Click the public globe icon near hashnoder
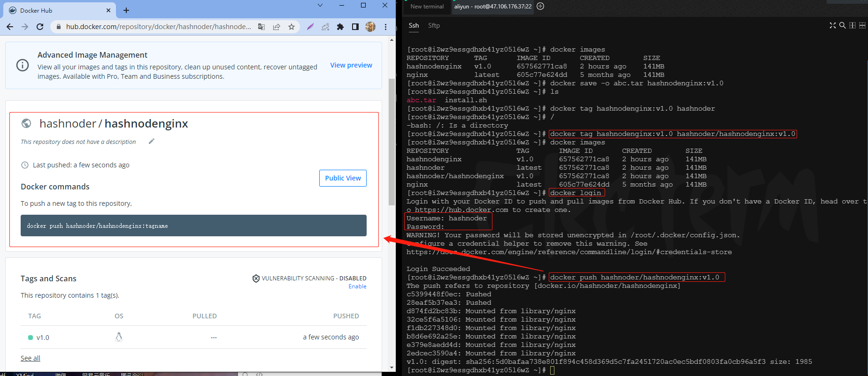This screenshot has height=376, width=868. pos(26,123)
